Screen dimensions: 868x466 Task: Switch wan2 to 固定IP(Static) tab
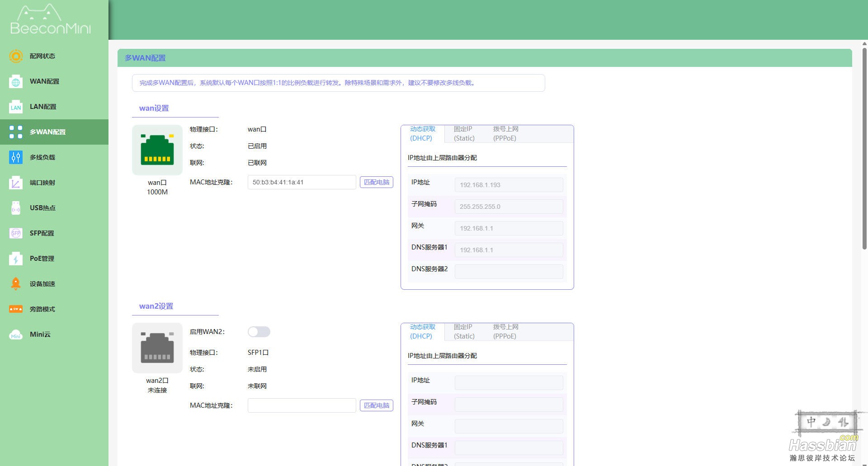[464, 332]
